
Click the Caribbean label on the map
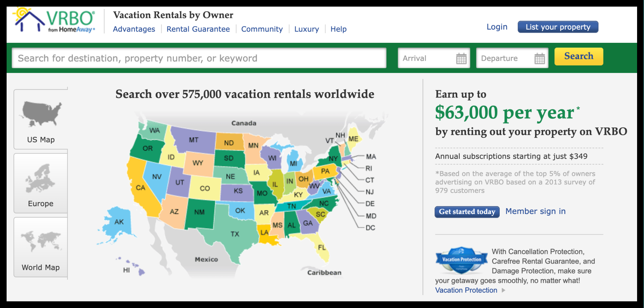pos(324,273)
